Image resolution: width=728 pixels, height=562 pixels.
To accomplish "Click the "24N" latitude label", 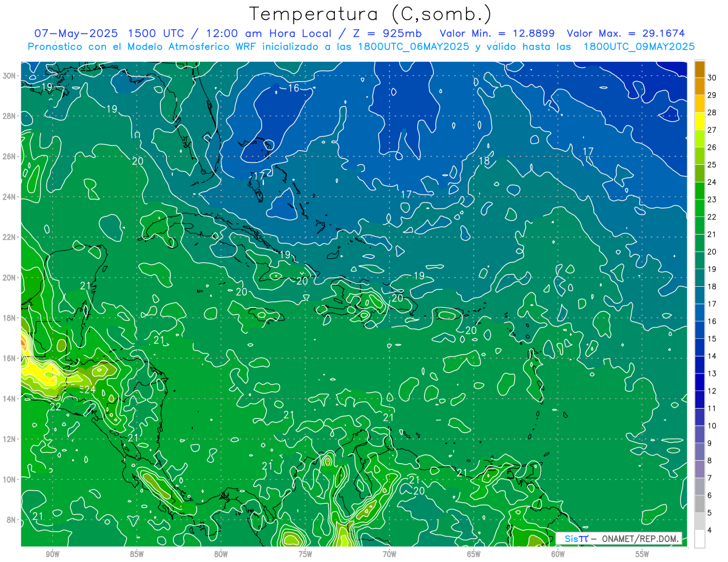I will click(x=9, y=197).
